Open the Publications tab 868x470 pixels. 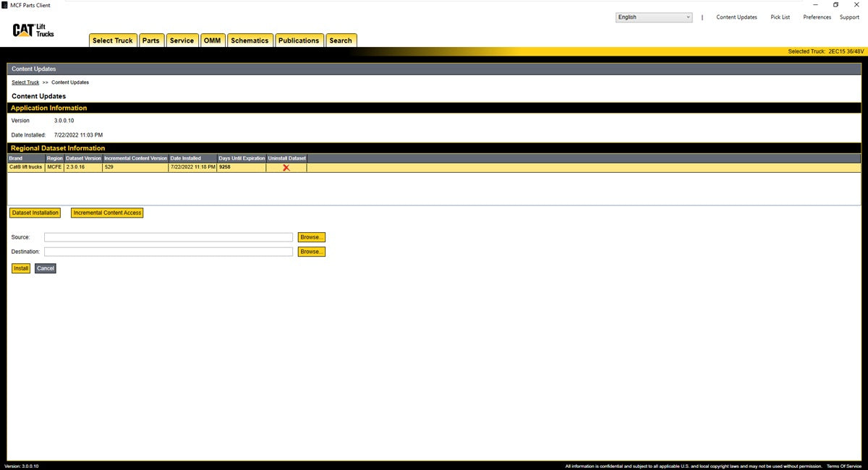(299, 40)
